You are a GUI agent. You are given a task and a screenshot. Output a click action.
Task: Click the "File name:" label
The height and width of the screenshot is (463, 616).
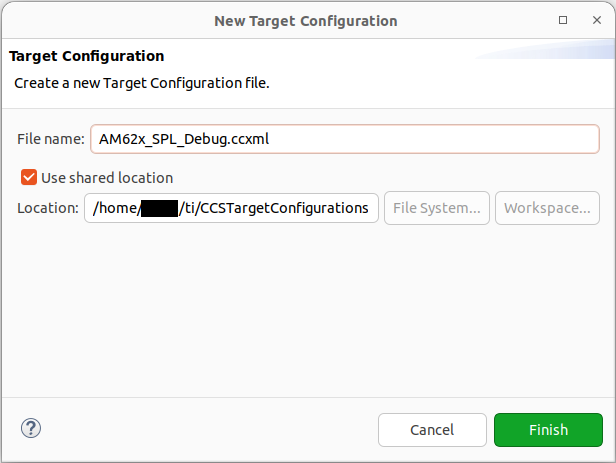[x=51, y=139]
